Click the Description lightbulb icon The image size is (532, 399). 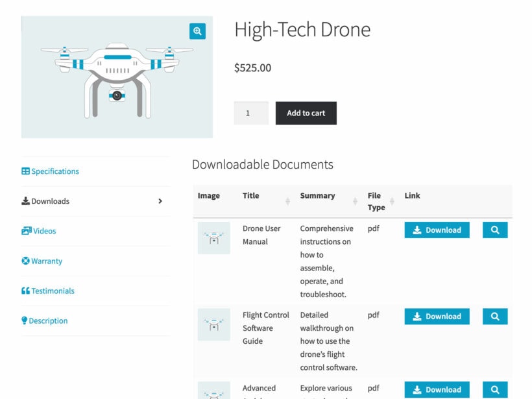click(x=24, y=320)
